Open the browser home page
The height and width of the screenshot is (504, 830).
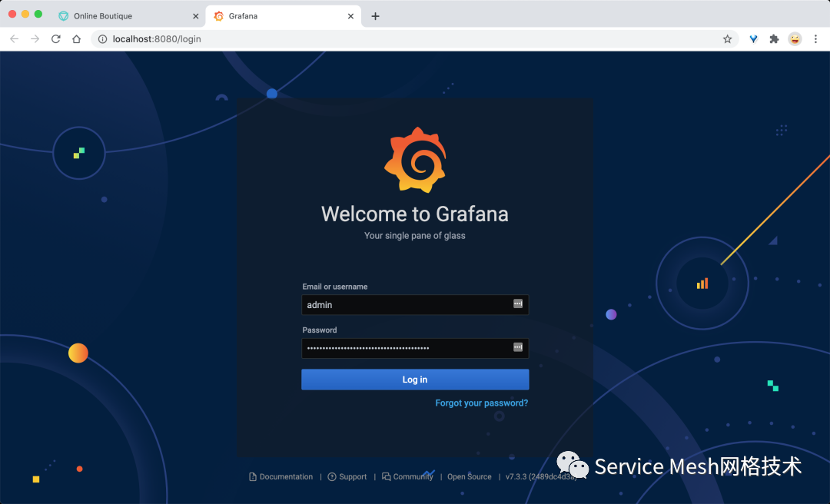(76, 38)
